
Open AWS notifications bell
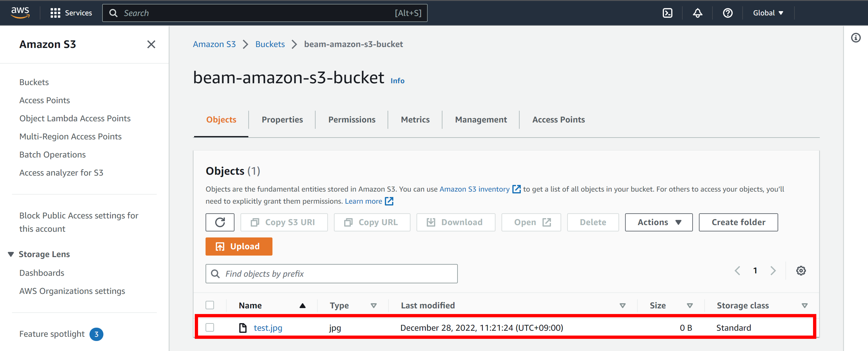click(697, 13)
